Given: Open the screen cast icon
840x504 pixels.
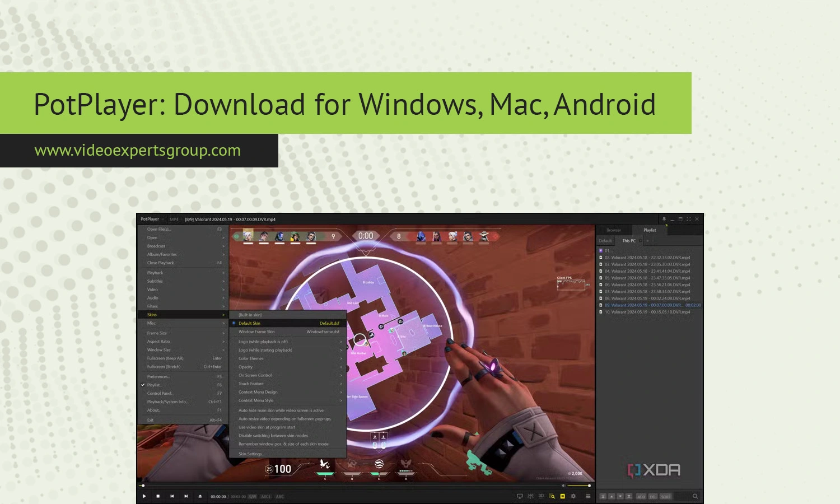Looking at the screenshot, I should pos(520,496).
